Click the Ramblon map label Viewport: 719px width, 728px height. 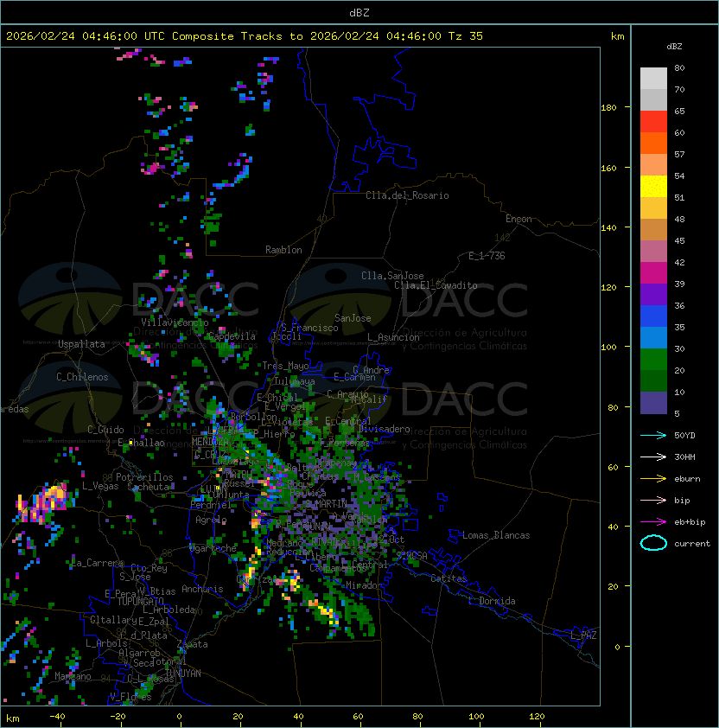pos(283,250)
